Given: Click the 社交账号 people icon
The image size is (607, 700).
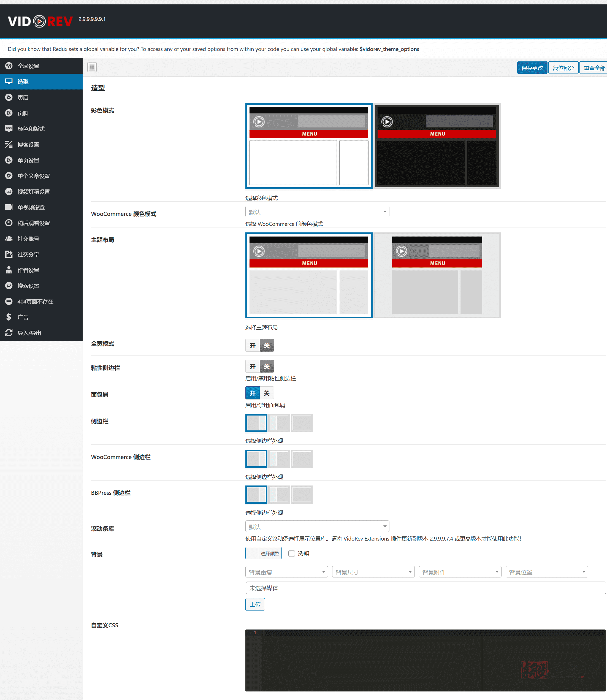Looking at the screenshot, I should tap(9, 238).
